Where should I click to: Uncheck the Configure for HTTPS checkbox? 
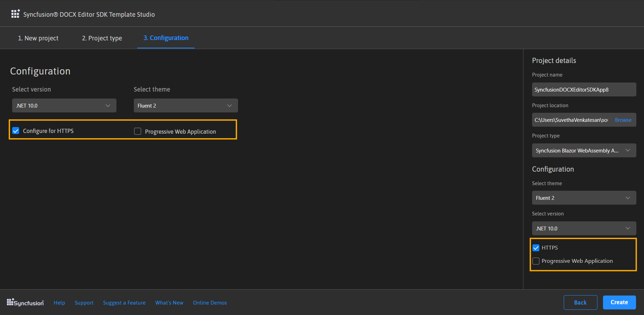tap(16, 131)
